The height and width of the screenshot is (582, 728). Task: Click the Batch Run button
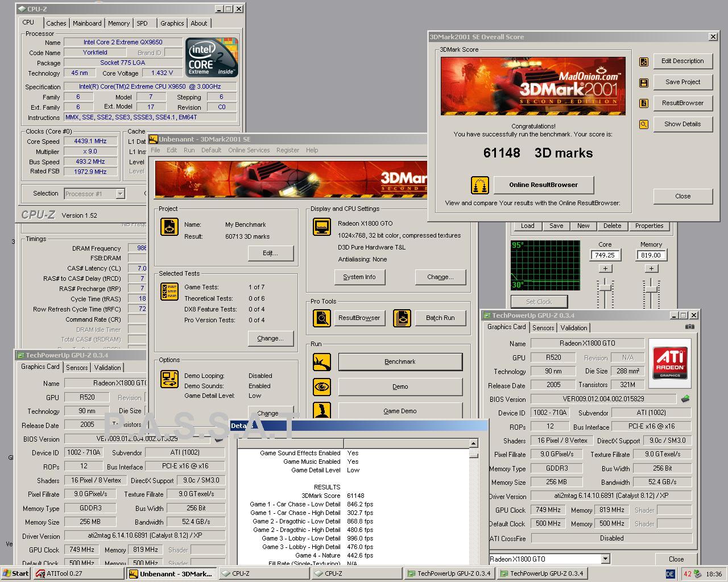[x=440, y=318]
